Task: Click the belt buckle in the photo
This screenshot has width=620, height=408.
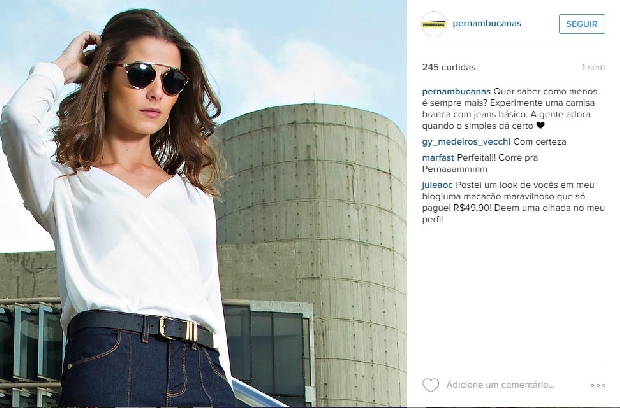Action: click(178, 328)
